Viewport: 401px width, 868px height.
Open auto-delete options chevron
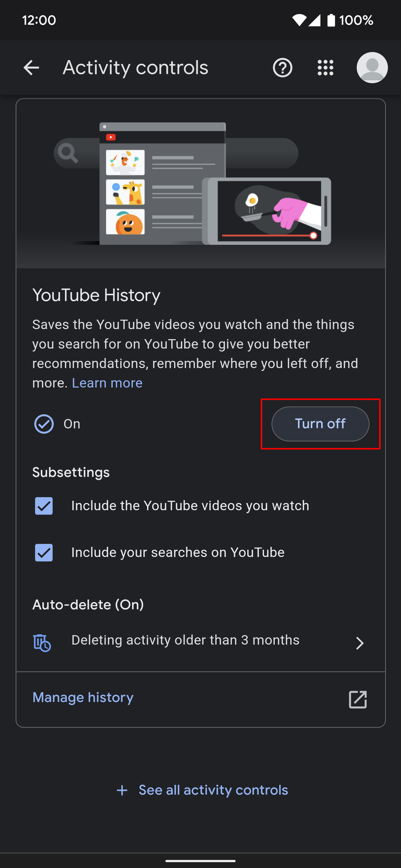pyautogui.click(x=360, y=643)
